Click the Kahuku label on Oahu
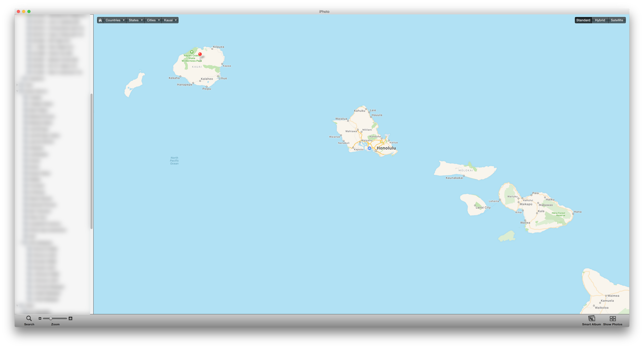The width and height of the screenshot is (644, 348). click(360, 111)
